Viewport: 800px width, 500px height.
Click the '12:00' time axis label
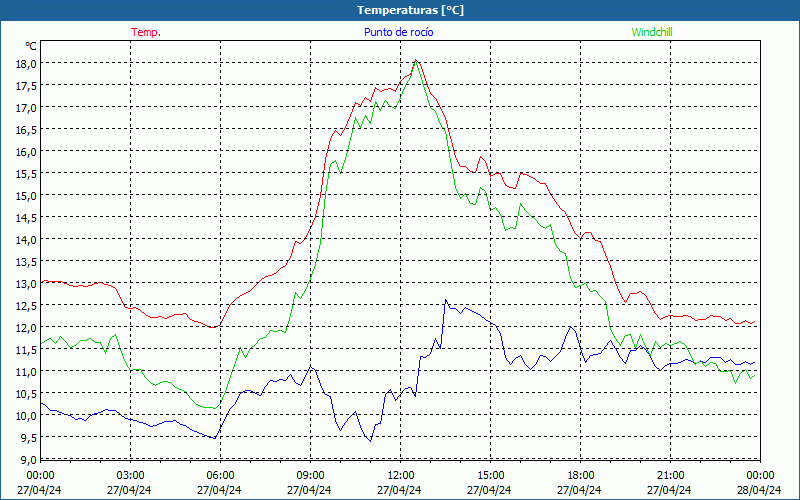(x=401, y=476)
